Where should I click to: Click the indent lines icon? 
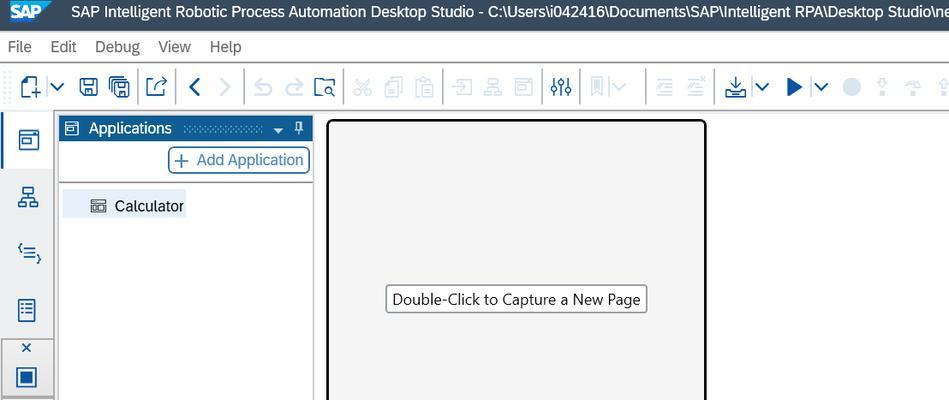click(x=665, y=87)
